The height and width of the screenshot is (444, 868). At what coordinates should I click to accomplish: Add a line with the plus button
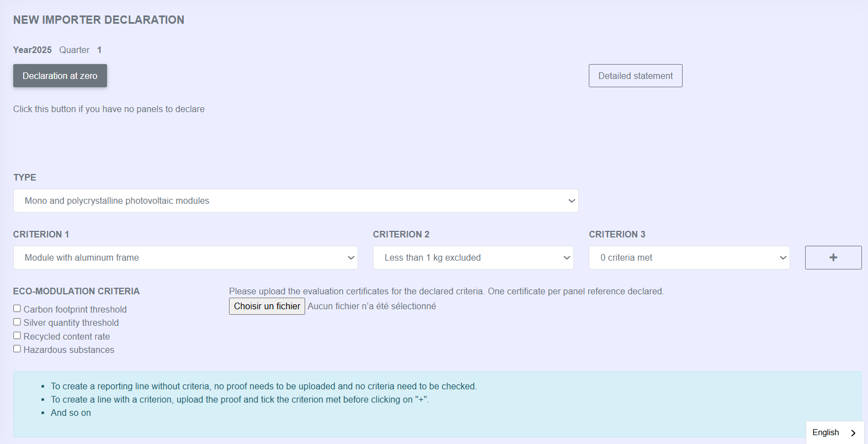tap(833, 258)
